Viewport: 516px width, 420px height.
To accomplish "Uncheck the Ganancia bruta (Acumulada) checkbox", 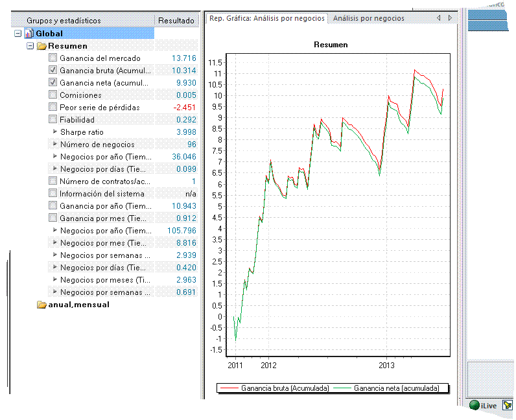I will coord(53,70).
